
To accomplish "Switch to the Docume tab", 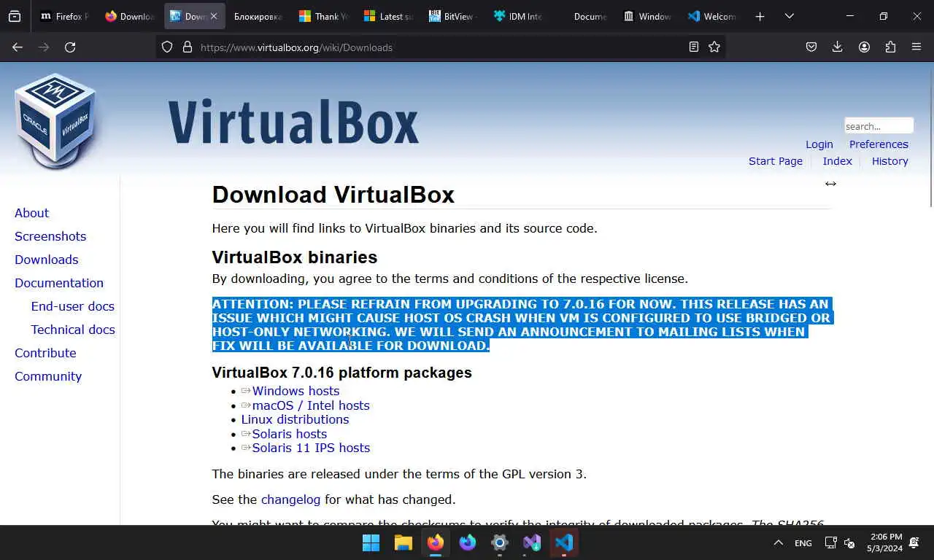I will [582, 16].
